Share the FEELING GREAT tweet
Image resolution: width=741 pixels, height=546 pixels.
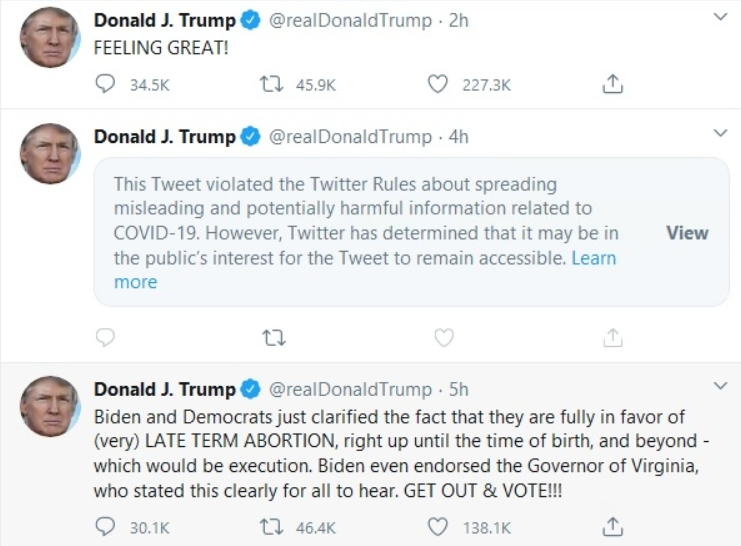[x=614, y=85]
